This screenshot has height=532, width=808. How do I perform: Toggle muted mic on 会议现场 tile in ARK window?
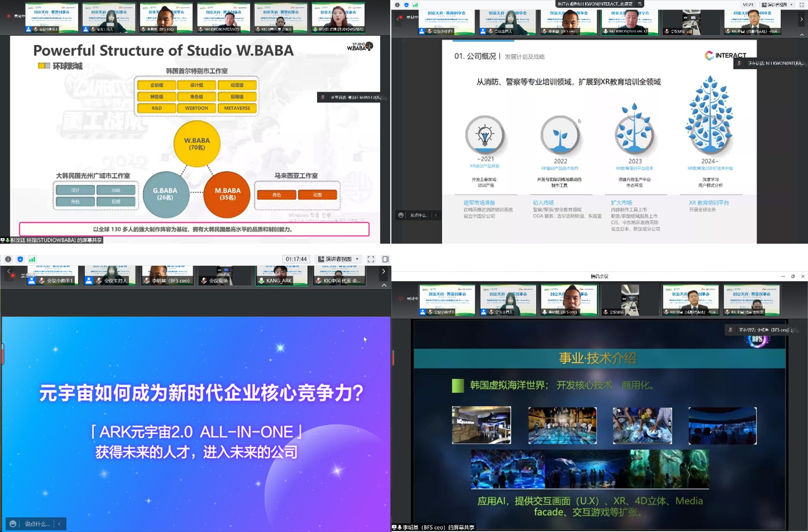pos(204,281)
